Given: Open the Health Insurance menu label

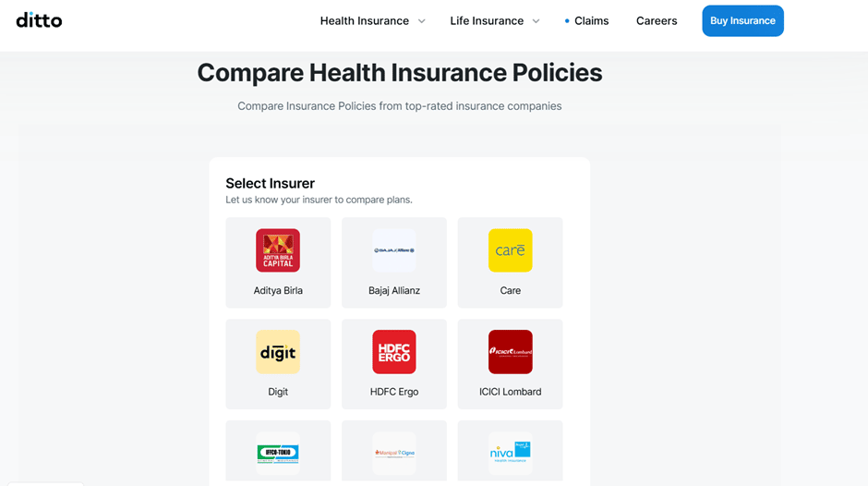Looking at the screenshot, I should [x=364, y=21].
